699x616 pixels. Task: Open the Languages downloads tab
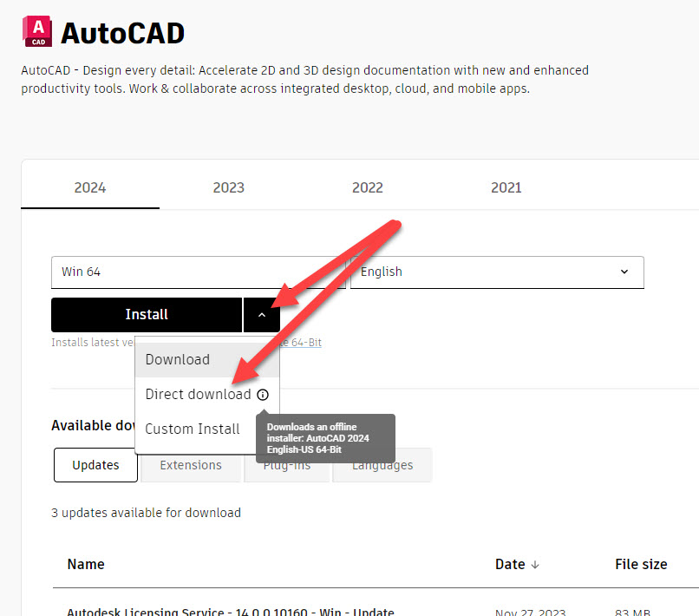click(x=382, y=465)
